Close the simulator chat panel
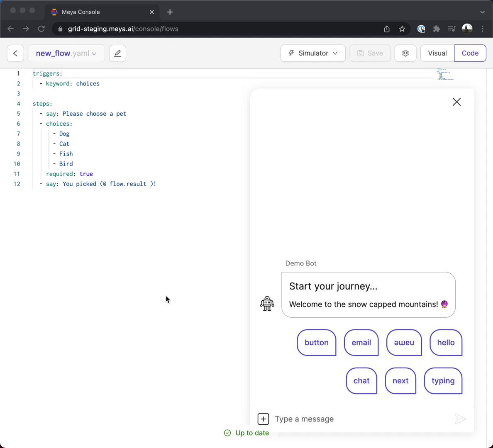Viewport: 493px width, 448px height. pos(456,102)
